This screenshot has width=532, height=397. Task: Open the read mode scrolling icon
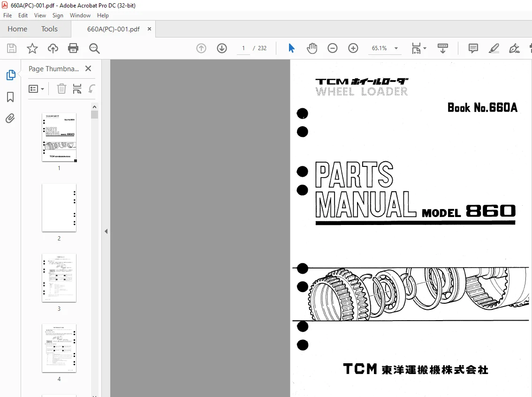tap(443, 48)
